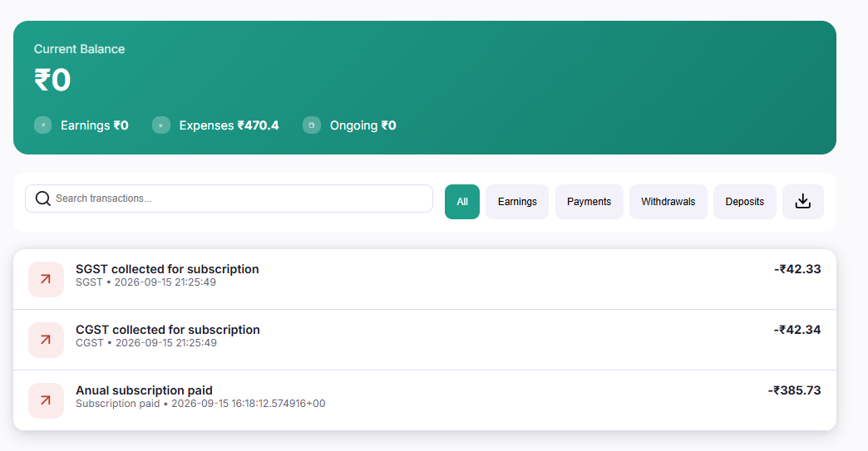Filter transactions by Payments
Screen dimensions: 868x451
click(589, 202)
